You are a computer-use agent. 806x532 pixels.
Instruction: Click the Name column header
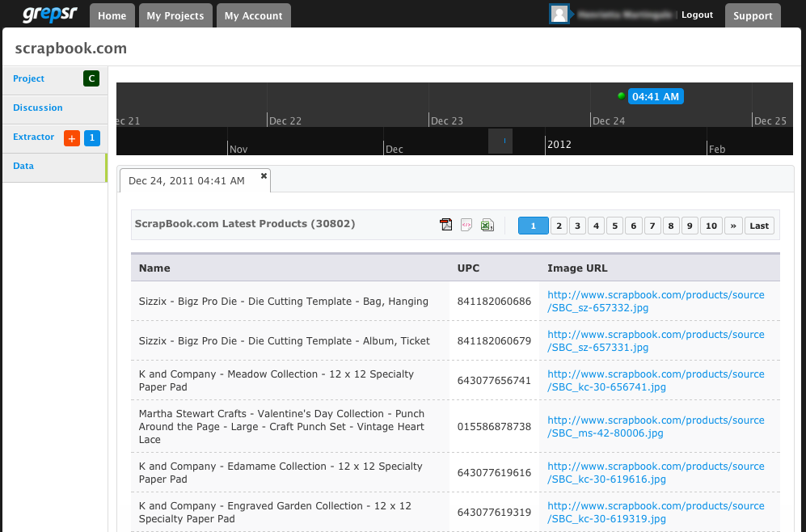tap(154, 268)
